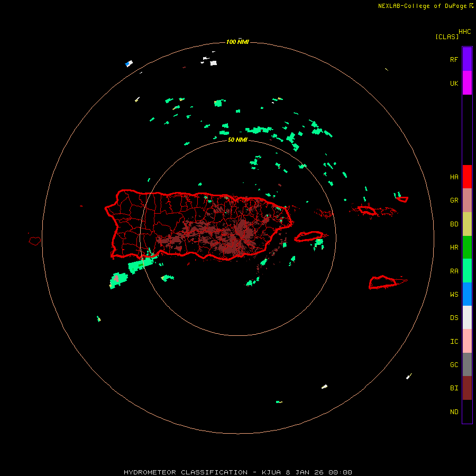The width and height of the screenshot is (476, 476).
Task: Click the white DS legend swatch
Action: tap(467, 317)
